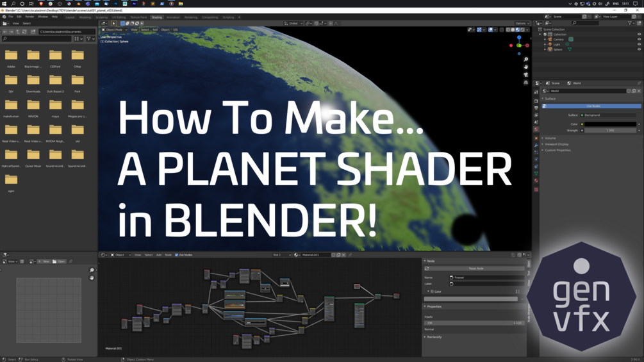Switch to the Layout workspace tab
This screenshot has width=644, height=362.
point(70,17)
